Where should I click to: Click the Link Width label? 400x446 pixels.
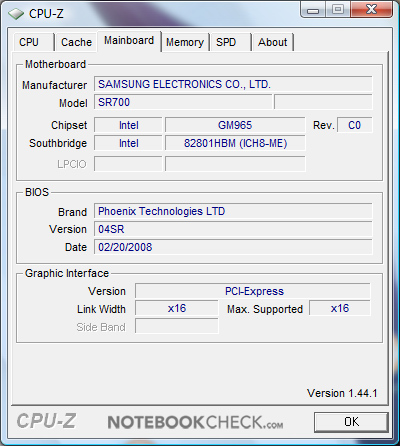(x=101, y=309)
